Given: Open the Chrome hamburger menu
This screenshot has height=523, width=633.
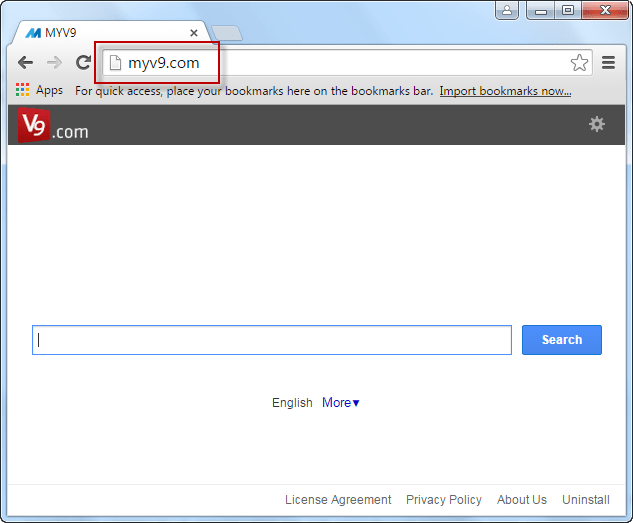Looking at the screenshot, I should click(x=608, y=63).
